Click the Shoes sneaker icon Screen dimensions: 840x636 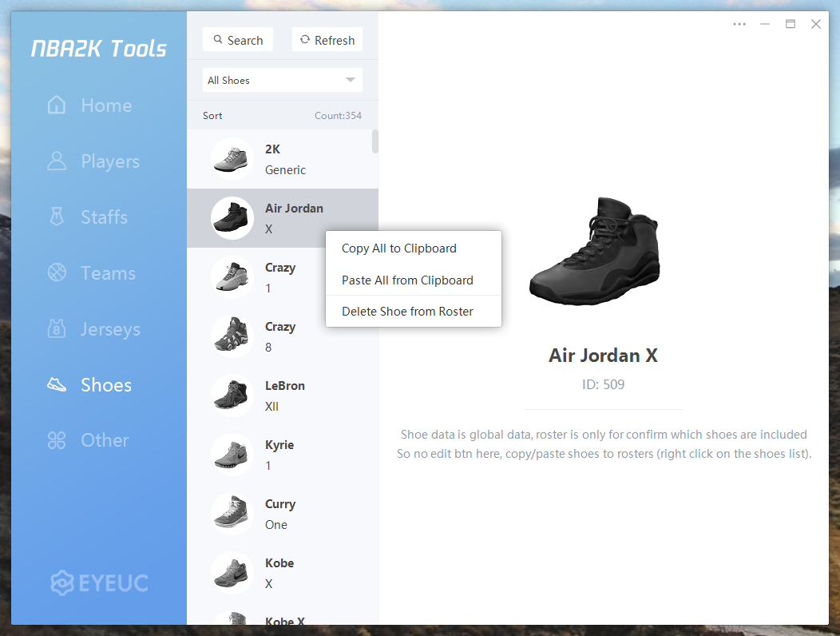[57, 384]
